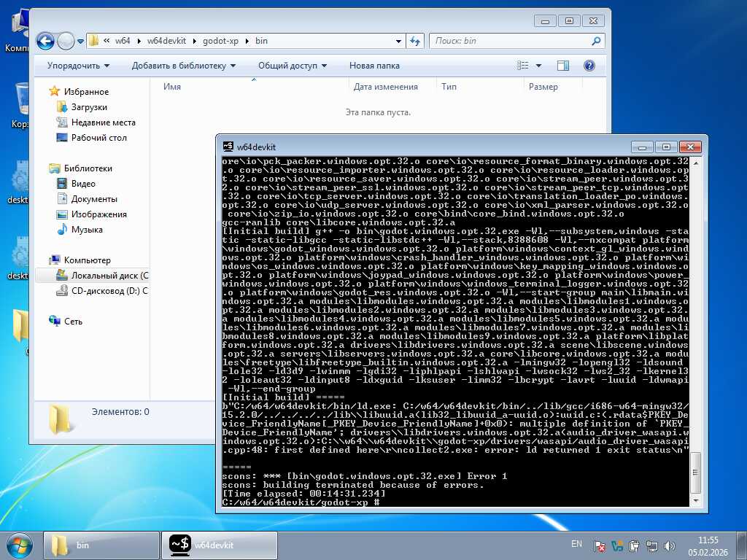This screenshot has width=747, height=560.
Task: Open Загрузки in the navigation pane
Action: click(89, 107)
